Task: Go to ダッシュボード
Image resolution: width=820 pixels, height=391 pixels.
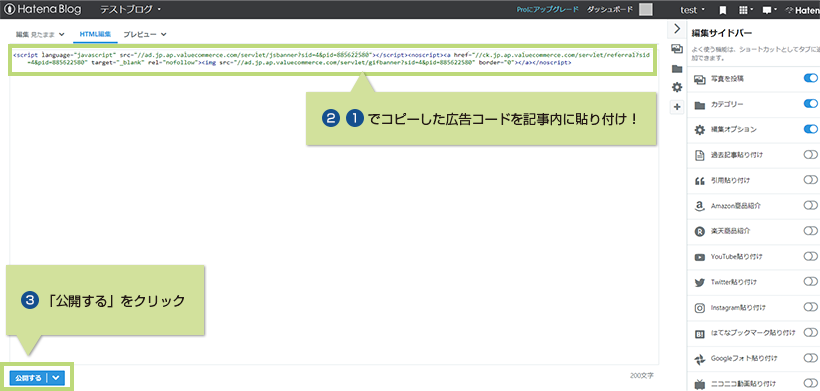Action: (x=610, y=9)
